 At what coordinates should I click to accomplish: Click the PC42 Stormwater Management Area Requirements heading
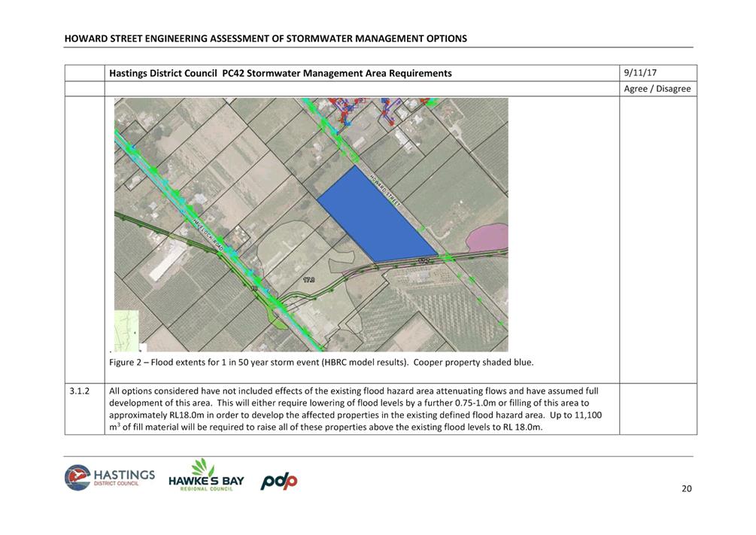tap(281, 73)
